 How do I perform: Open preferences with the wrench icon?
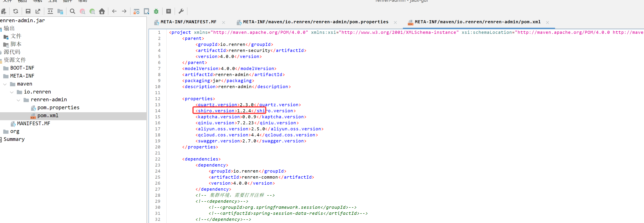[181, 11]
